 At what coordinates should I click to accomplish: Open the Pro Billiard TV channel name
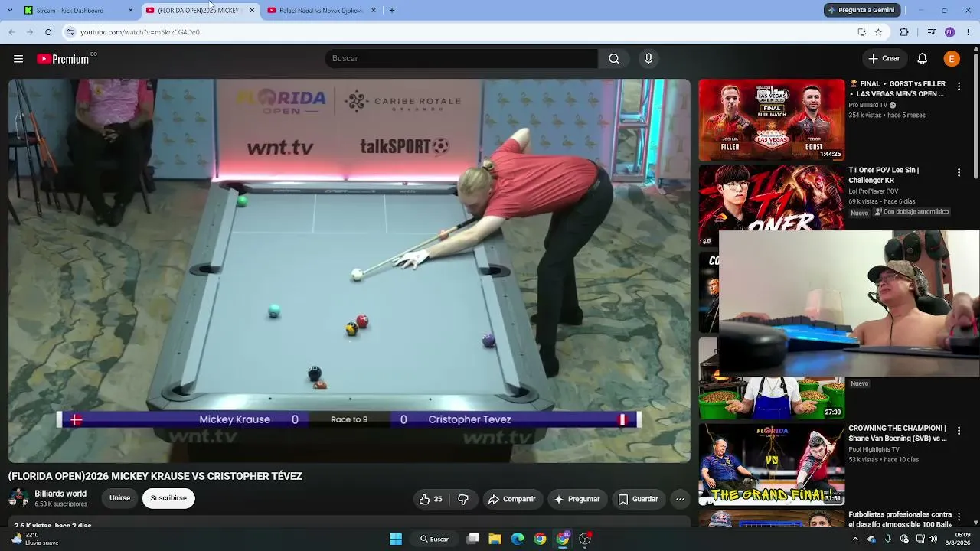[x=867, y=105]
